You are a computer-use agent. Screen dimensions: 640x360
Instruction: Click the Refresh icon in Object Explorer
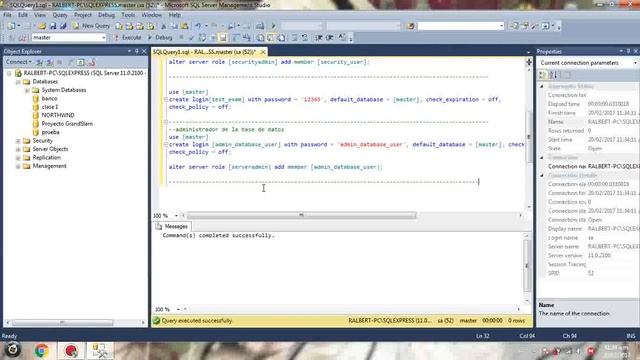80,62
